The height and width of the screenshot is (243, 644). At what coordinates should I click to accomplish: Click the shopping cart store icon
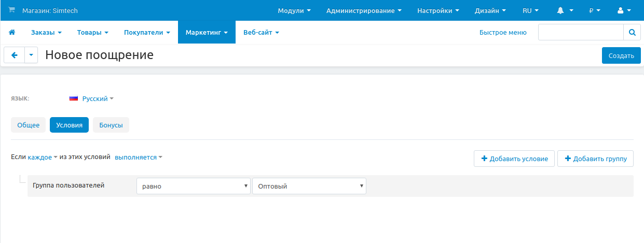12,10
